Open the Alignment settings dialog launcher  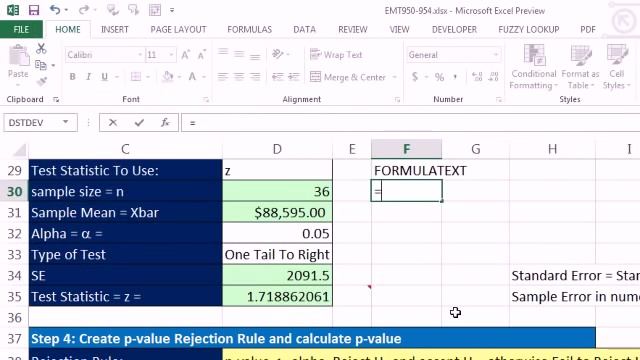point(397,100)
